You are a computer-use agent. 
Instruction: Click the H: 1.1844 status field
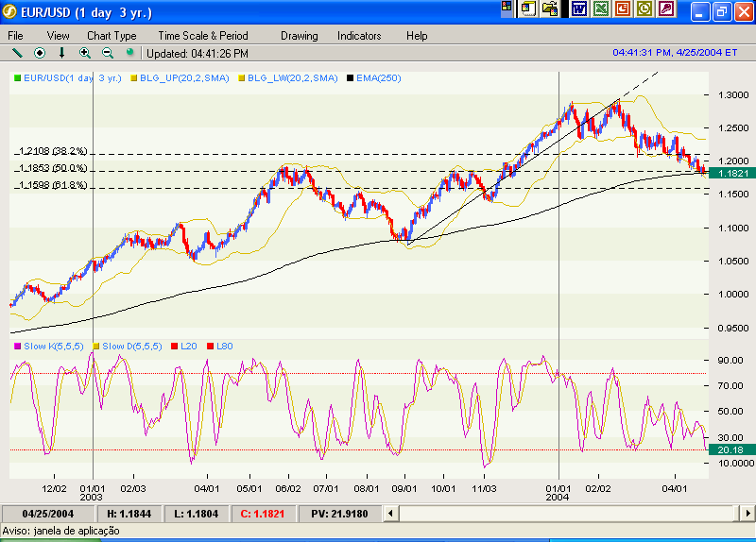pyautogui.click(x=129, y=514)
